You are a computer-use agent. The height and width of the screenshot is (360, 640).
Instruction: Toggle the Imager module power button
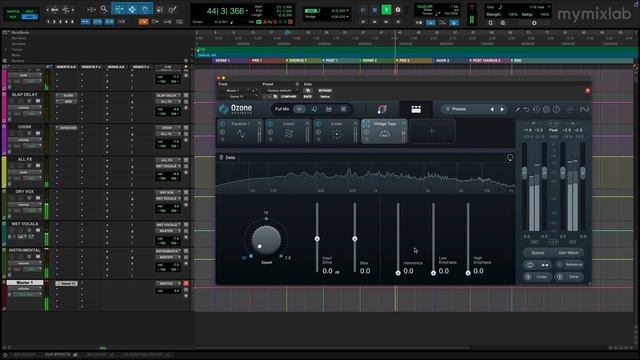coord(270,124)
